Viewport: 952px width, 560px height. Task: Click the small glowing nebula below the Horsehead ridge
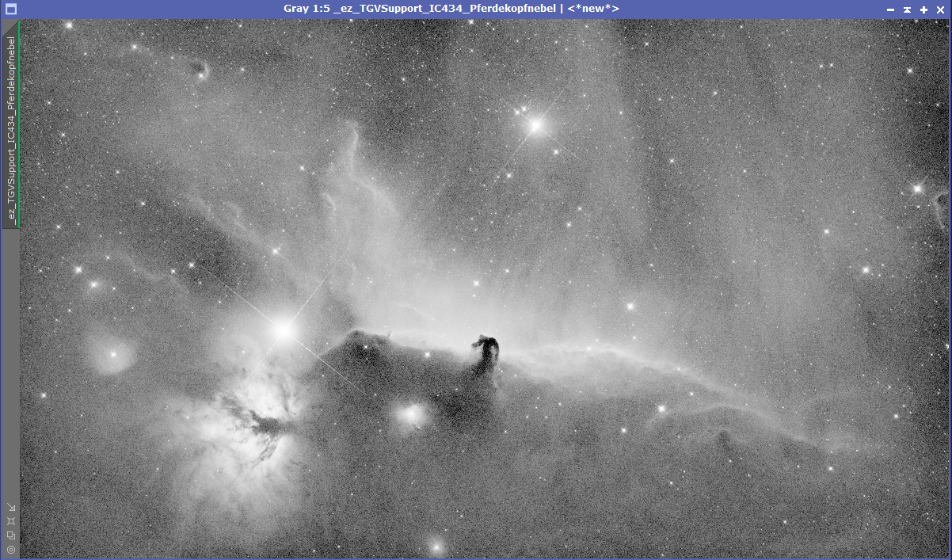point(412,413)
